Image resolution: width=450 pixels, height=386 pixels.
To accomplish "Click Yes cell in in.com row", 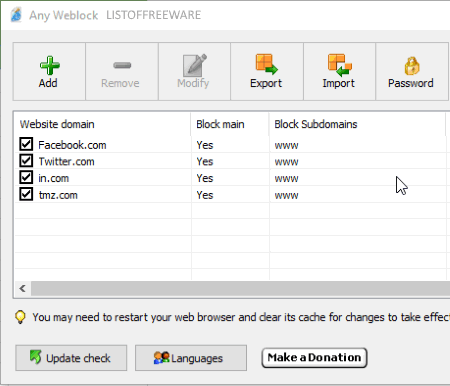I will click(x=205, y=178).
